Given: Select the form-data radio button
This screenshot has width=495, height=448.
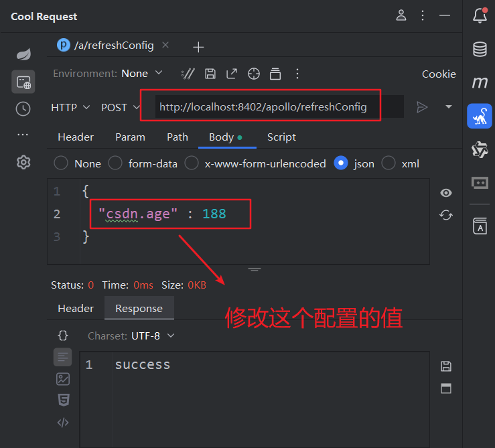Looking at the screenshot, I should (115, 163).
